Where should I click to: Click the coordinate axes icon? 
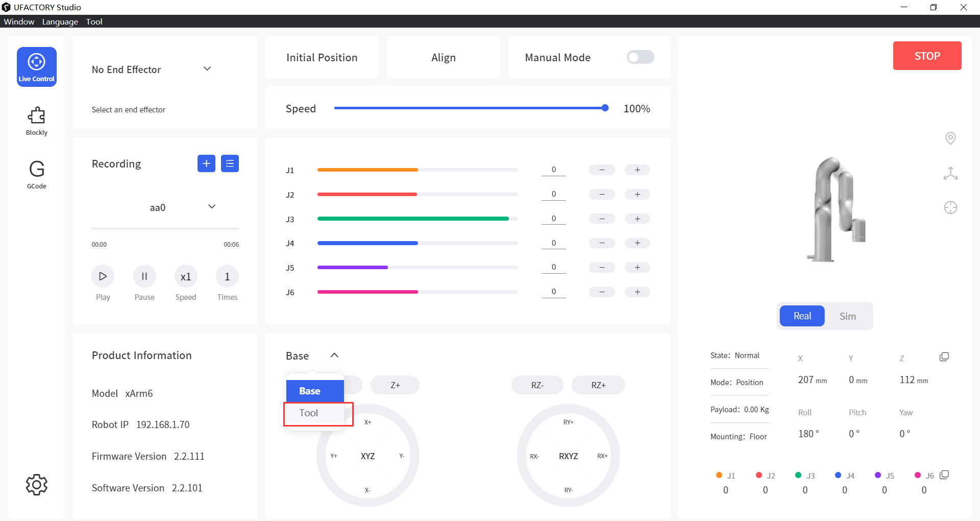pyautogui.click(x=950, y=174)
